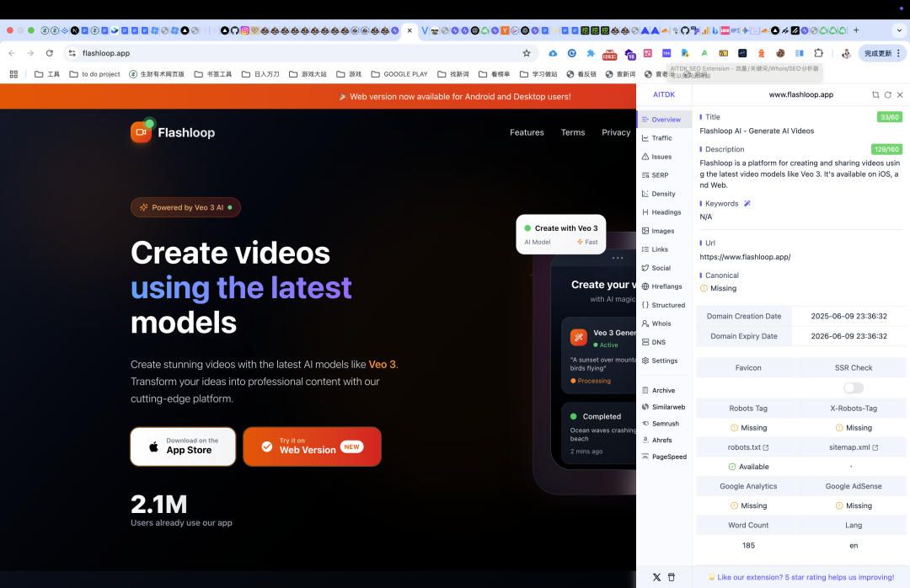This screenshot has width=910, height=588.
Task: Click the 5 star rating extension link
Action: click(801, 577)
